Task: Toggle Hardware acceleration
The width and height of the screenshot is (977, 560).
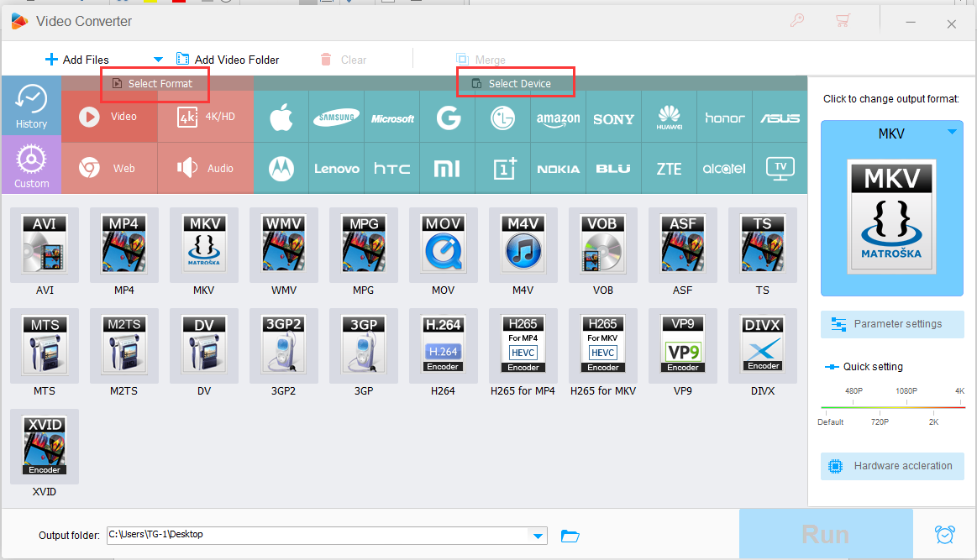Action: [x=892, y=466]
